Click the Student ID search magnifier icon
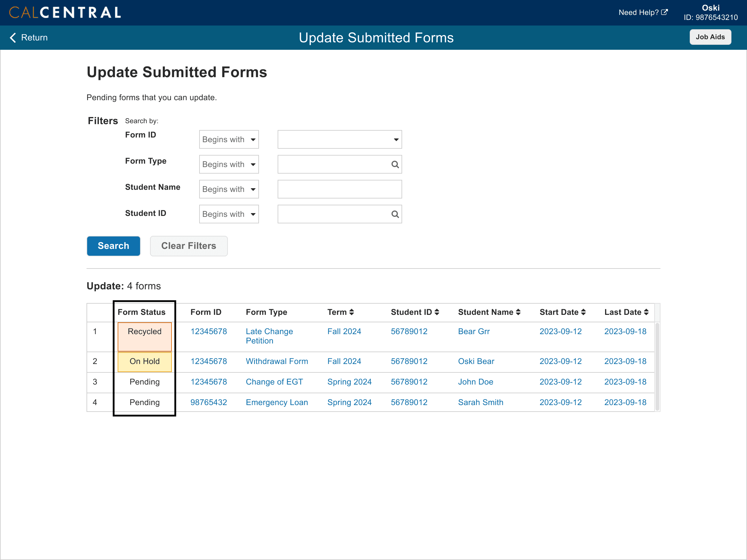 tap(395, 214)
